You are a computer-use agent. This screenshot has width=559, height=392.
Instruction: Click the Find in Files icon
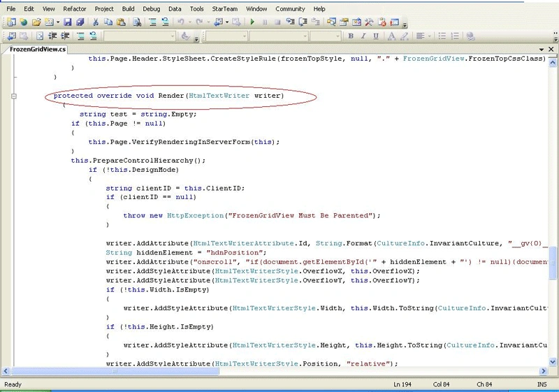(137, 22)
